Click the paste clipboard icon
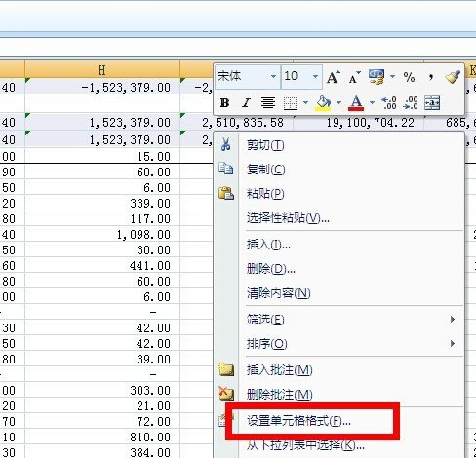Image resolution: width=476 pixels, height=458 pixels. (x=226, y=193)
